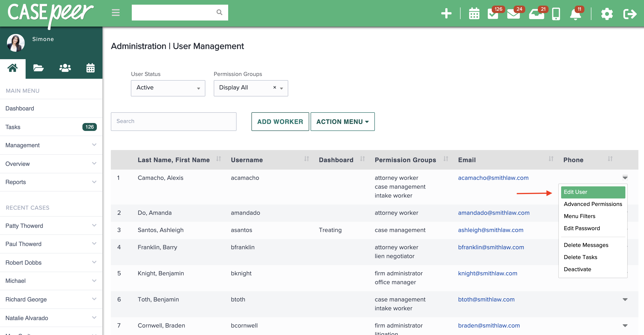
Task: Open the User Status Active dropdown
Action: coord(168,88)
